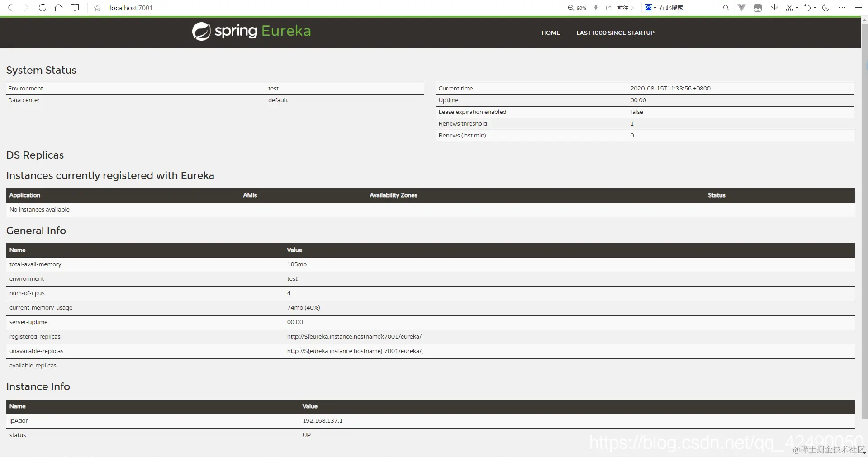Viewport: 868px width, 457px height.
Task: Click the AMIs column header
Action: (x=250, y=195)
